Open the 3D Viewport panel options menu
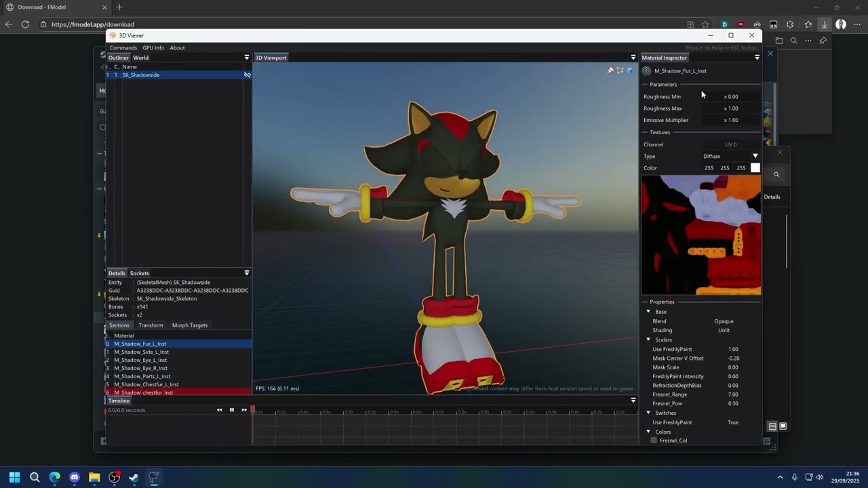Image resolution: width=868 pixels, height=488 pixels. click(633, 58)
